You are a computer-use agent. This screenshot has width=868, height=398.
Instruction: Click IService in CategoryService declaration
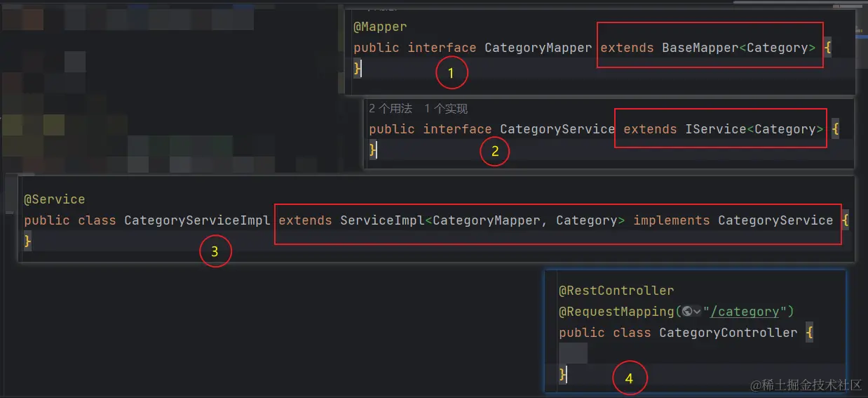[x=716, y=129]
